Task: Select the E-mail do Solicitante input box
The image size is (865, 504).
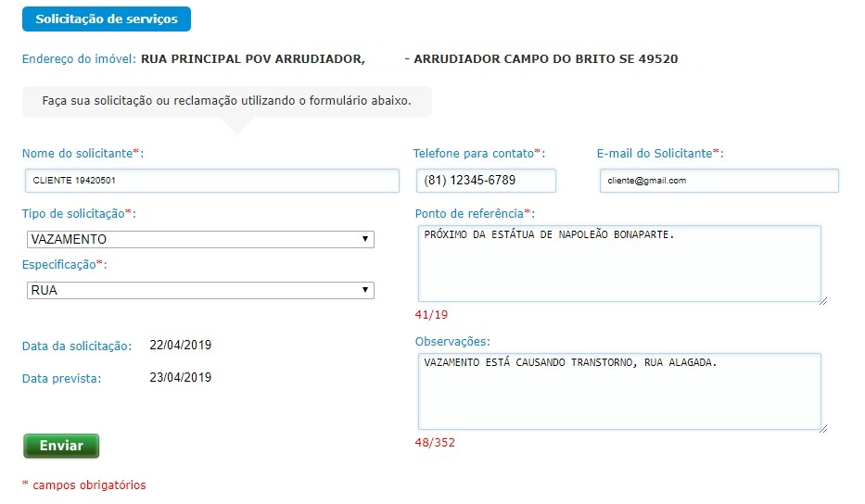Action: click(x=719, y=181)
